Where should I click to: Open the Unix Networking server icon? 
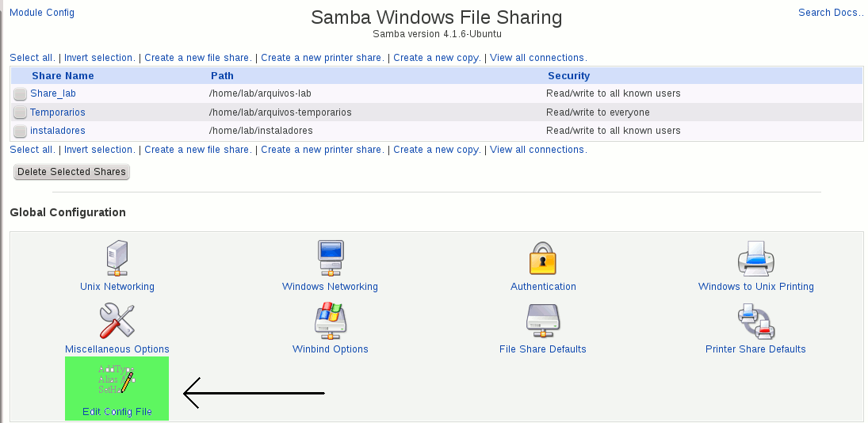pos(117,257)
